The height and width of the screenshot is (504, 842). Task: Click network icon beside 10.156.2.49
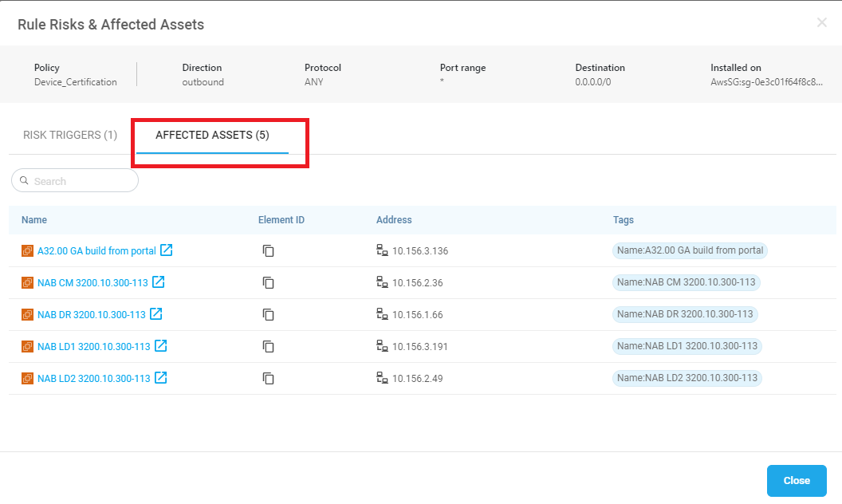coord(382,378)
